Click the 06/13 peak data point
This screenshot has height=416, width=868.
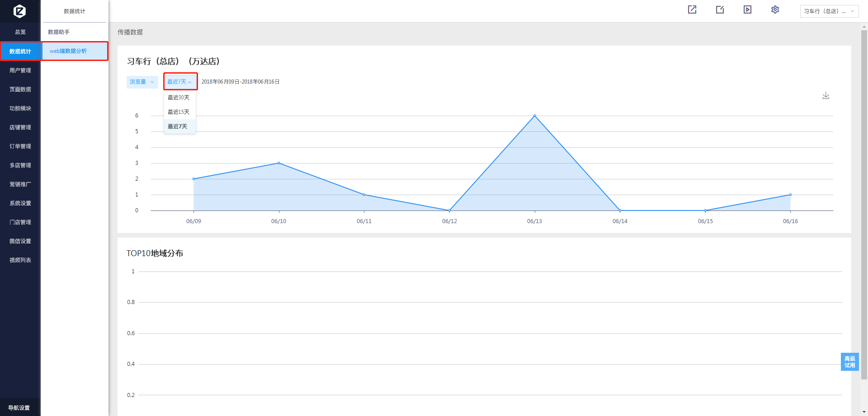tap(534, 116)
